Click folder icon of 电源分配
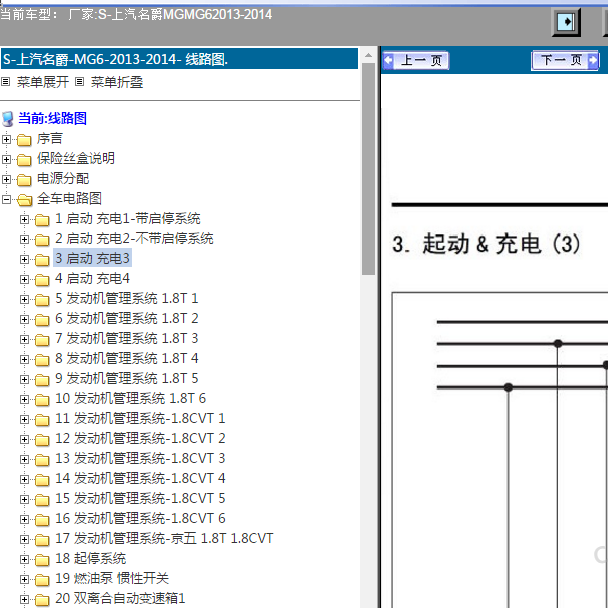Image resolution: width=608 pixels, height=608 pixels. click(x=24, y=180)
